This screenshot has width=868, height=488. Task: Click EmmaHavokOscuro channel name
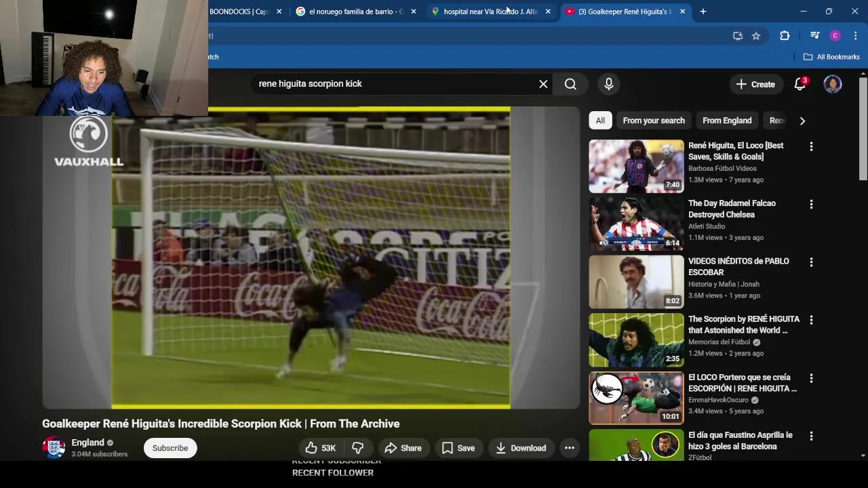tap(718, 400)
